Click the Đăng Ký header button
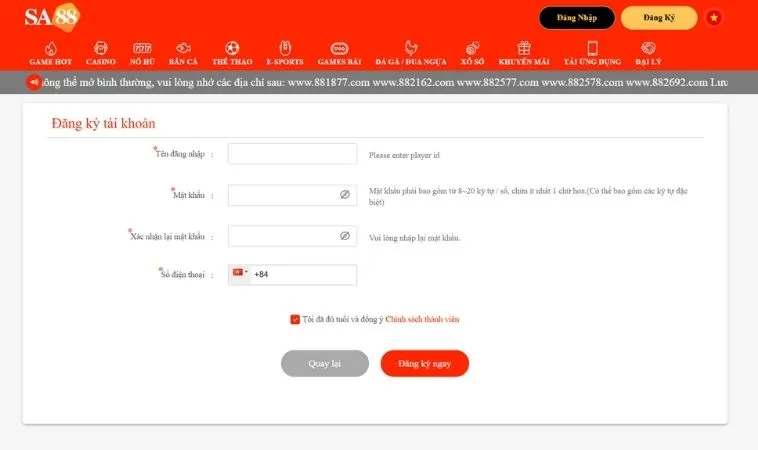This screenshot has height=450, width=758. click(x=659, y=18)
